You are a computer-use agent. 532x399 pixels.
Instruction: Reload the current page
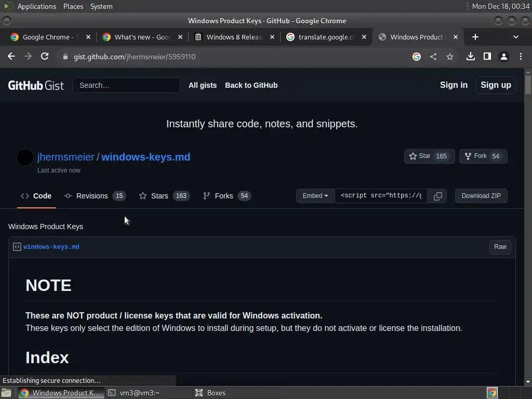click(x=45, y=56)
